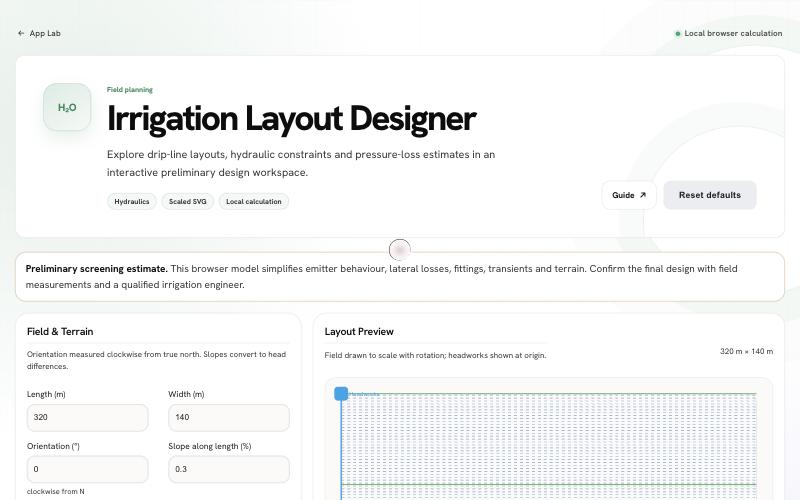Image resolution: width=800 pixels, height=500 pixels.
Task: Select the Scaled SVG tag
Action: click(x=188, y=202)
